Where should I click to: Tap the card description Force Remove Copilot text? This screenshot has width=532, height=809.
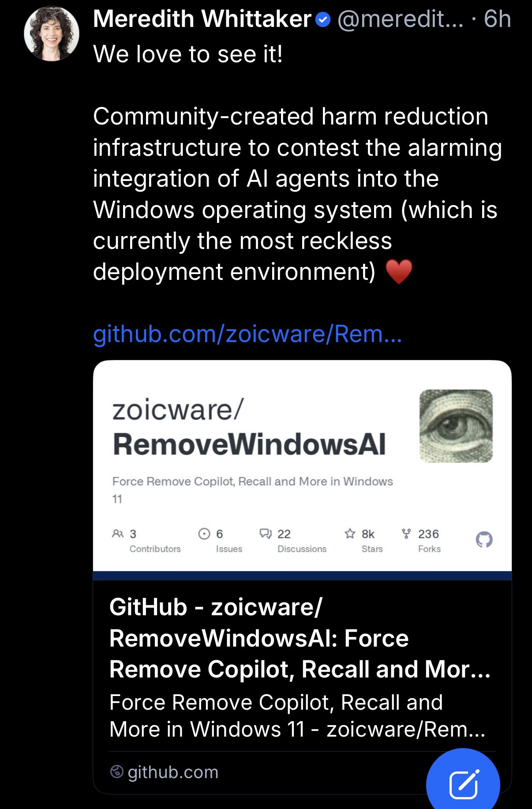pos(297,716)
